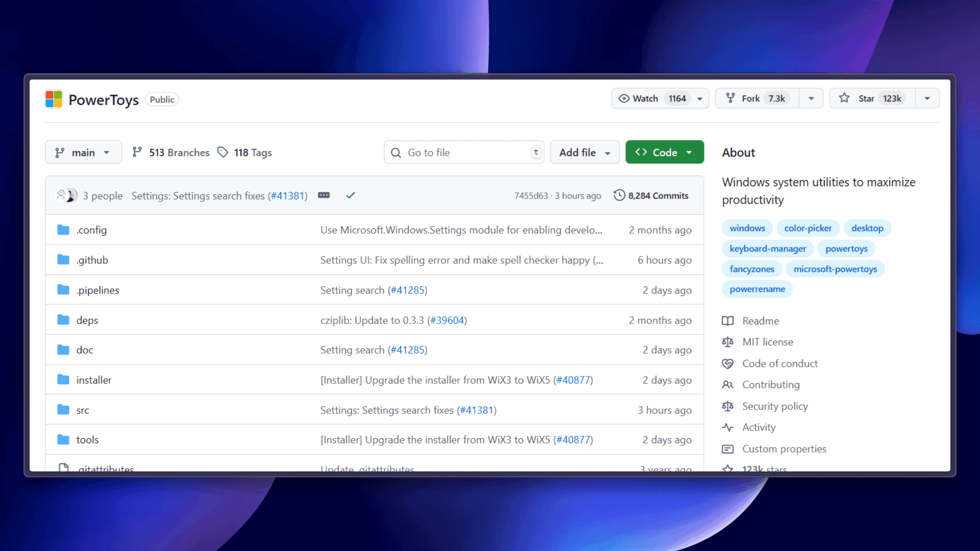980x551 pixels.
Task: Open the MIT license link text
Action: (x=768, y=342)
